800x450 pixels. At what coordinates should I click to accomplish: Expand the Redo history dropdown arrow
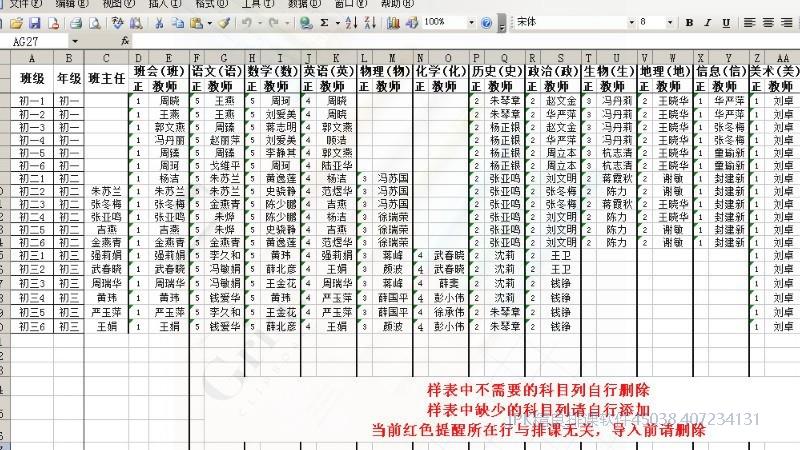287,23
